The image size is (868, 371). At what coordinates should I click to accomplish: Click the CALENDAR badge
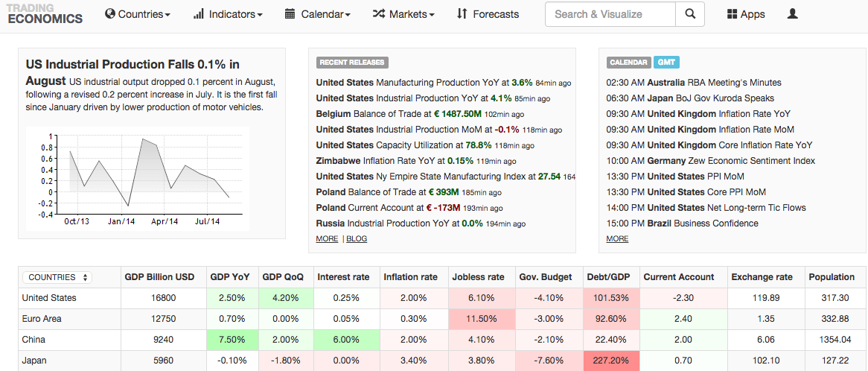[x=629, y=63]
